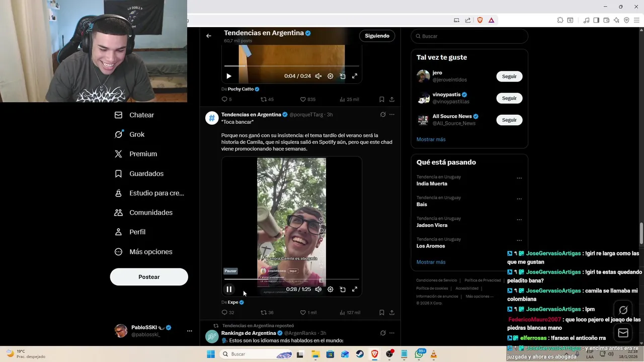Open Premium in the sidebar
The width and height of the screenshot is (644, 362).
tap(136, 154)
